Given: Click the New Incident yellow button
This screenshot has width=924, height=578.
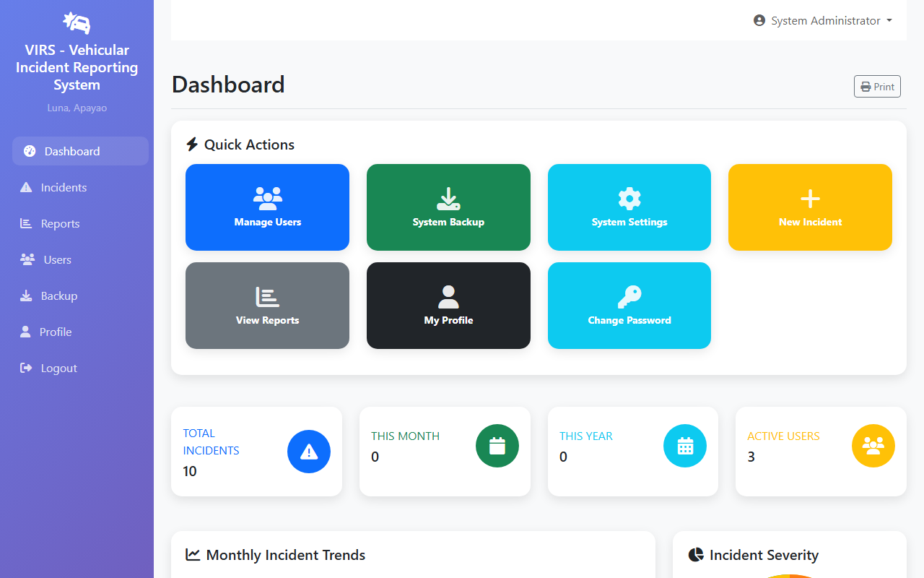Looking at the screenshot, I should (810, 207).
